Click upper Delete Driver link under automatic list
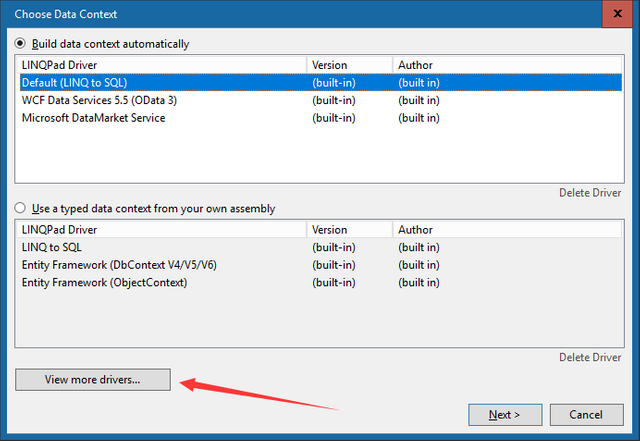The width and height of the screenshot is (640, 441). [590, 193]
